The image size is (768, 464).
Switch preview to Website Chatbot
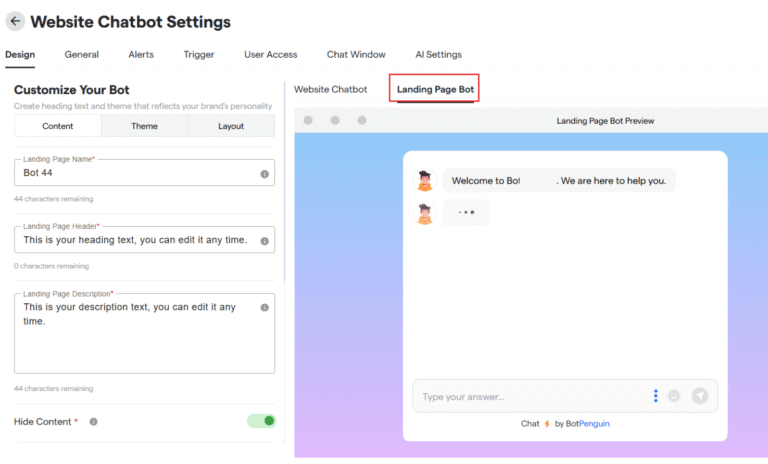pyautogui.click(x=331, y=89)
